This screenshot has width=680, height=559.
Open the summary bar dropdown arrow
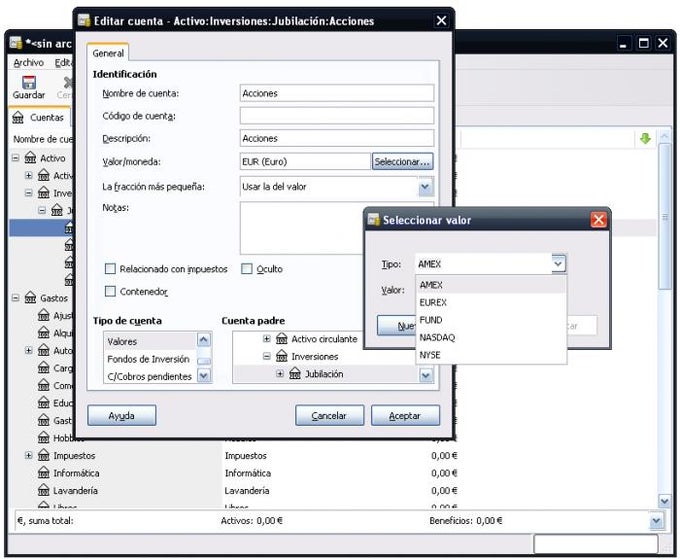tap(656, 521)
